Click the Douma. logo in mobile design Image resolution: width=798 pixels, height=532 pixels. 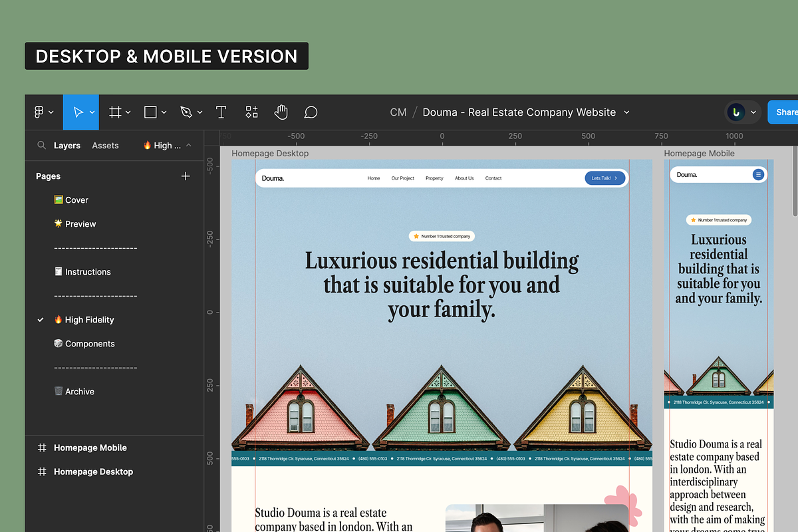(x=687, y=175)
